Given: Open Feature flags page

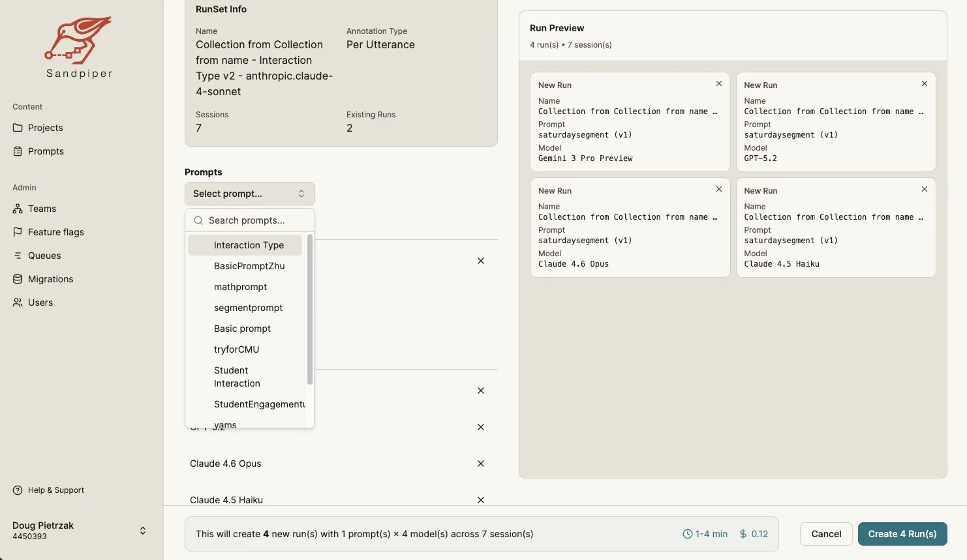Looking at the screenshot, I should coord(55,232).
